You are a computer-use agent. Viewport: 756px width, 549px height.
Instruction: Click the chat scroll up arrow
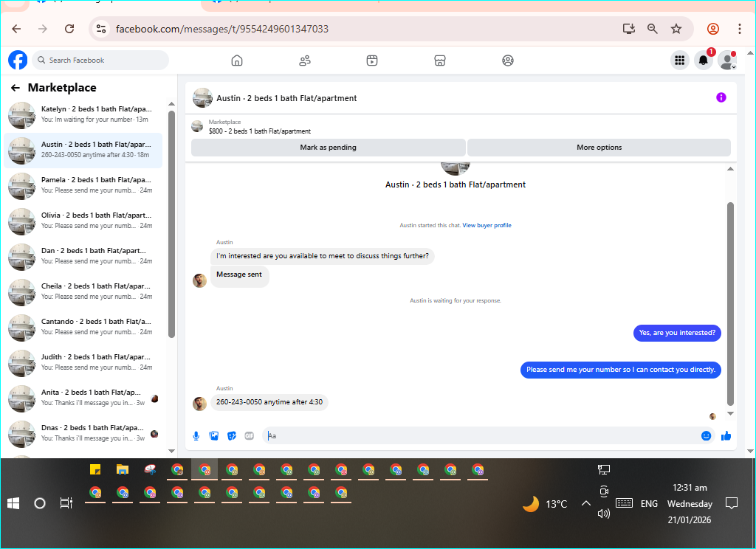730,169
